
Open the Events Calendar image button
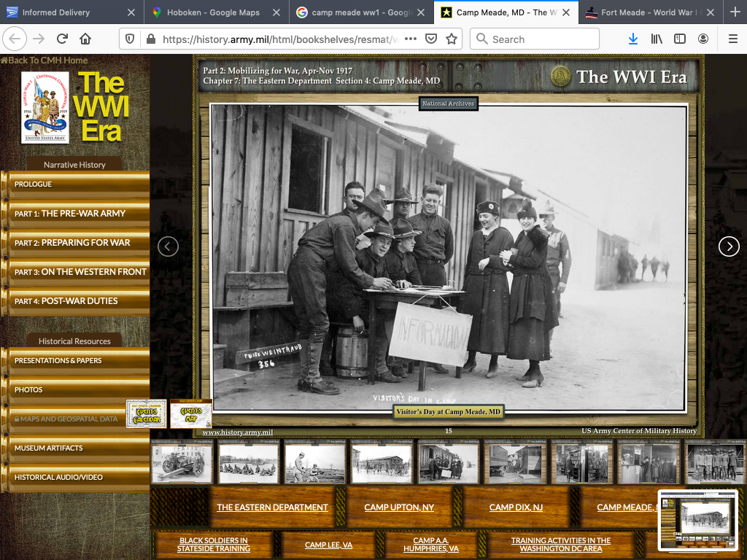coord(147,414)
